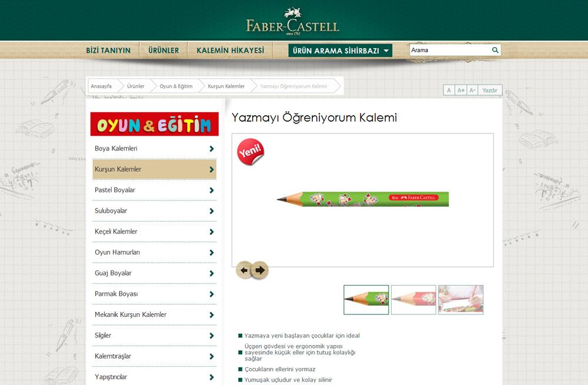
Task: Expand Pastel Boyalar chevron arrow
Action: pyautogui.click(x=212, y=190)
